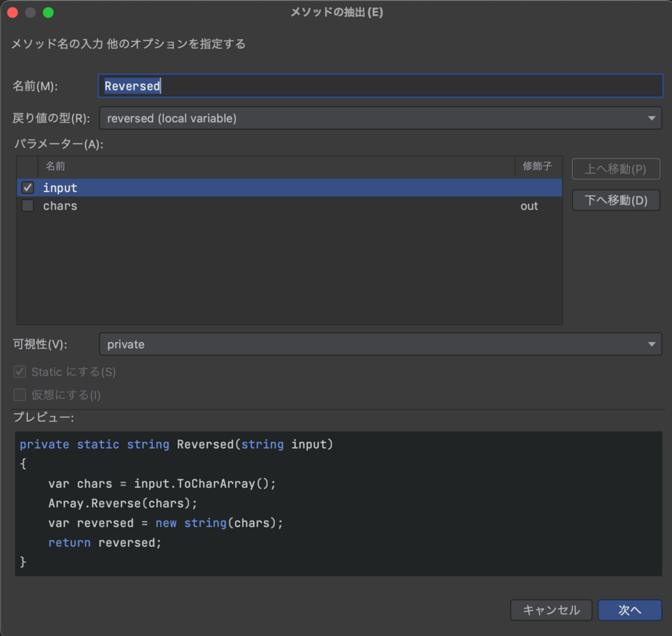Click the 名前 column header in parameters table
The height and width of the screenshot is (636, 672).
pos(55,166)
